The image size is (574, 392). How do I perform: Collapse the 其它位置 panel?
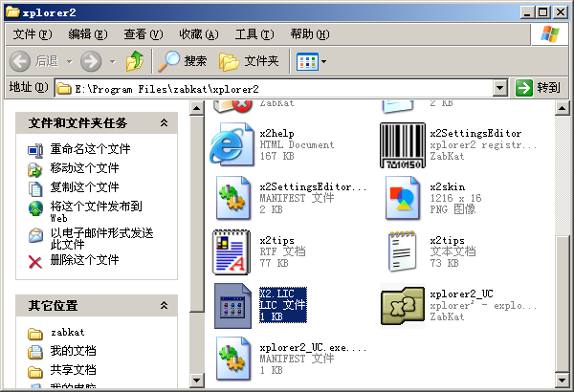(x=164, y=305)
